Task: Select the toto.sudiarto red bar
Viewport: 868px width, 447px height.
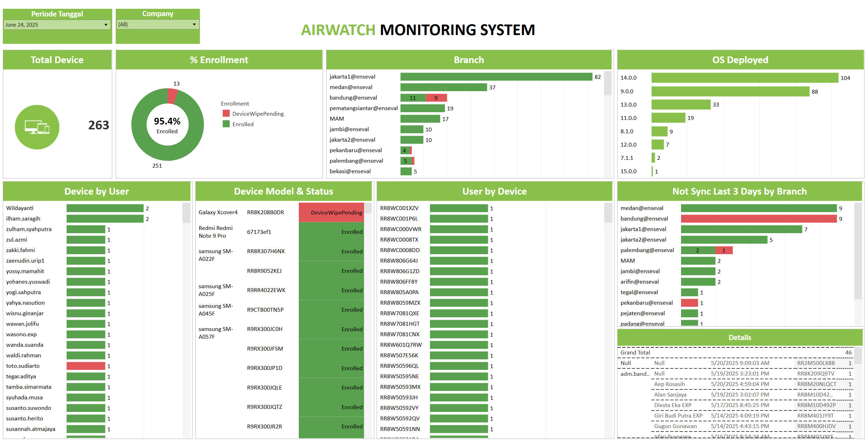Action: coord(86,366)
